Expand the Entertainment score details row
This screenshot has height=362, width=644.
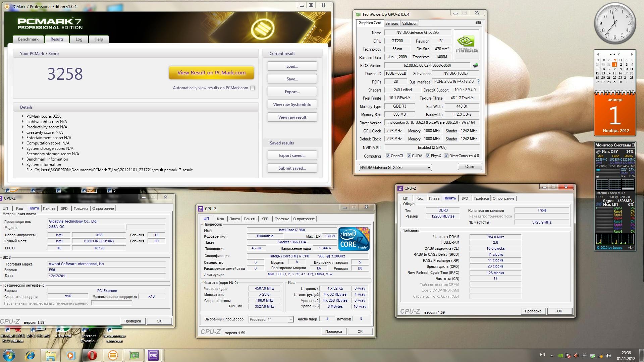click(23, 137)
